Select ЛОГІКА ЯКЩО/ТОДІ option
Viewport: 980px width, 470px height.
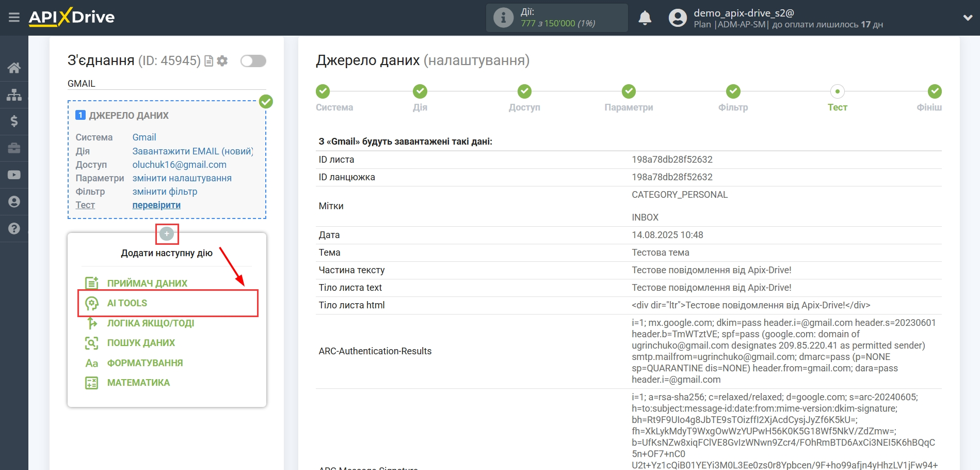coord(151,323)
